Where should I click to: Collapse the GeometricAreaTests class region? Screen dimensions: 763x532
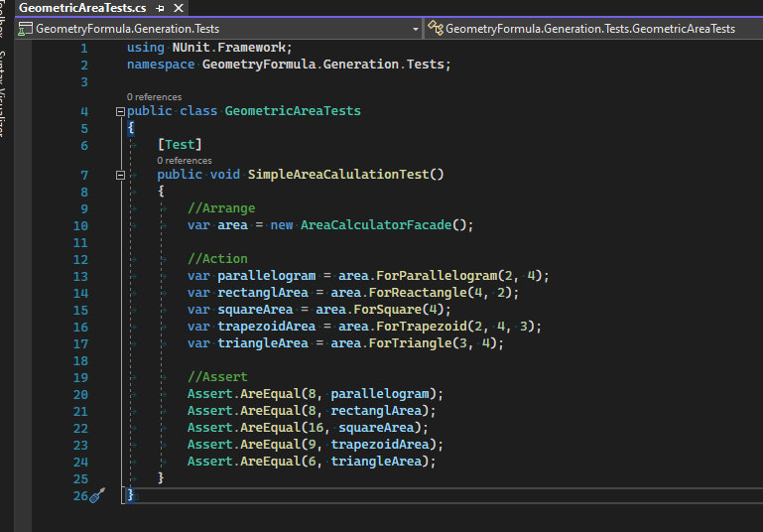click(121, 111)
